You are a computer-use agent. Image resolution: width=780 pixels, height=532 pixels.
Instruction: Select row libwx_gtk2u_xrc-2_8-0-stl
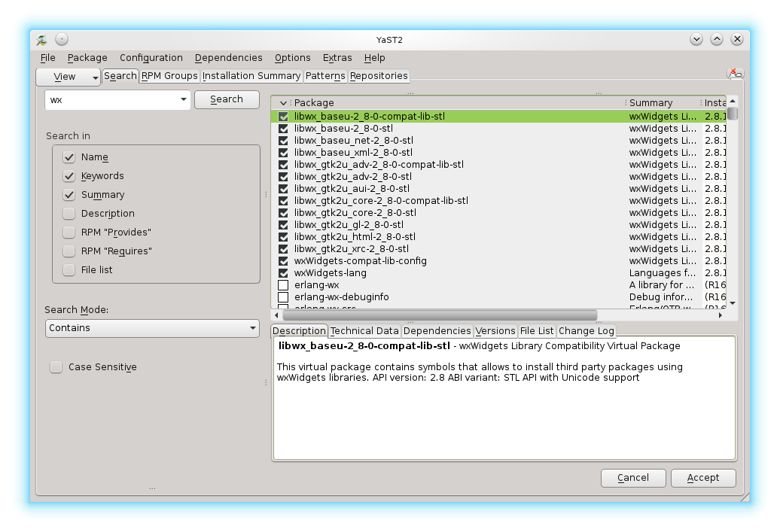pyautogui.click(x=498, y=249)
